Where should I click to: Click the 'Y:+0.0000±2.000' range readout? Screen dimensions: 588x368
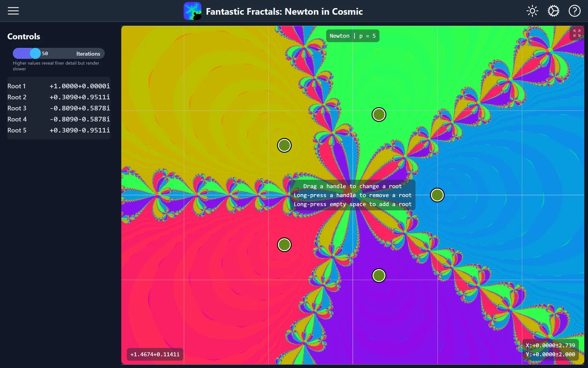click(x=550, y=354)
